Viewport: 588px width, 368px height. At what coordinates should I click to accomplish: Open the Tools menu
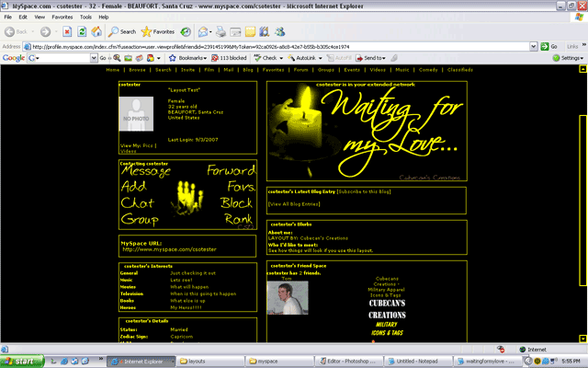85,17
